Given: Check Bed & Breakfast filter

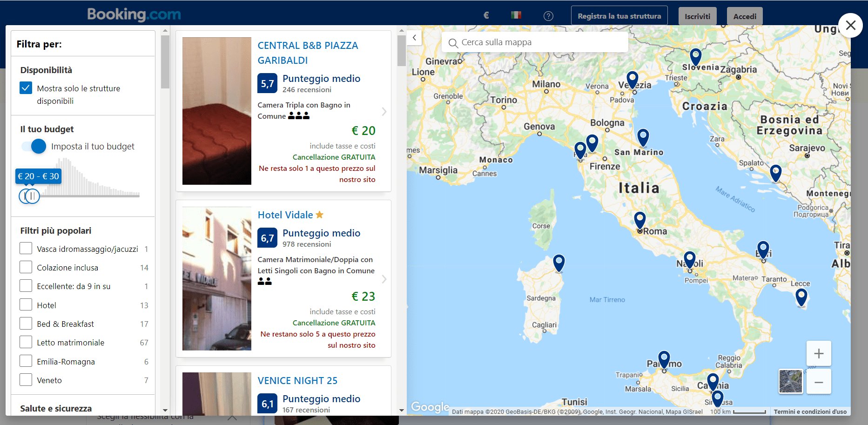Looking at the screenshot, I should pos(26,324).
